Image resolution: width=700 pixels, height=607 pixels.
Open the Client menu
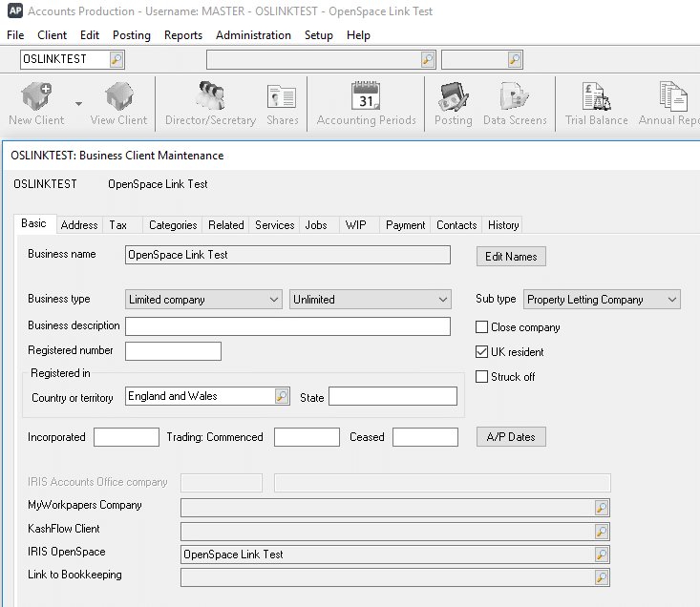[52, 34]
